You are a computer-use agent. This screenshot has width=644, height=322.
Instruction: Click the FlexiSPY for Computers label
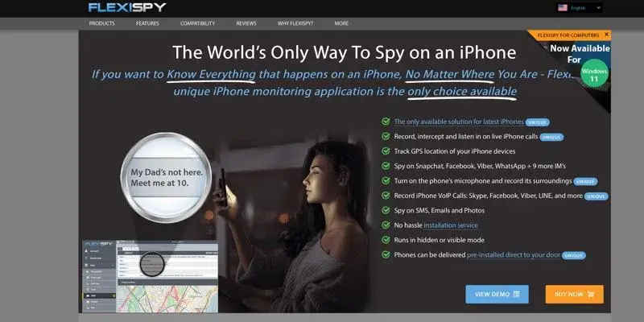(568, 35)
